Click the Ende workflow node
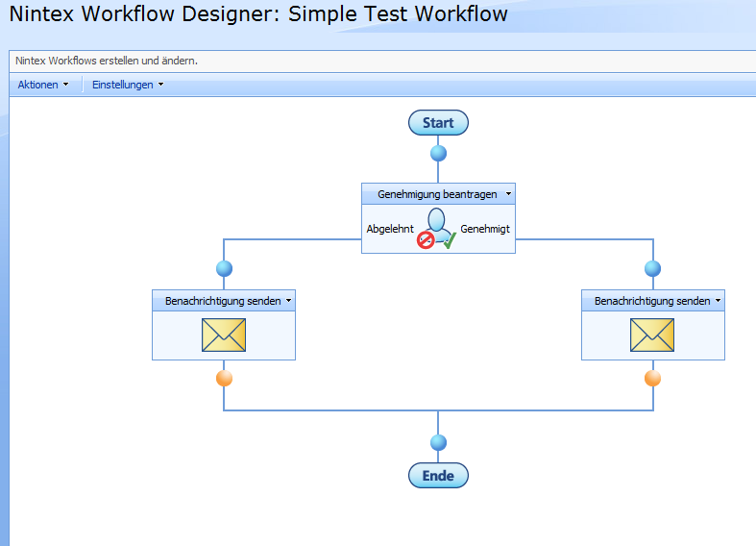 [438, 476]
